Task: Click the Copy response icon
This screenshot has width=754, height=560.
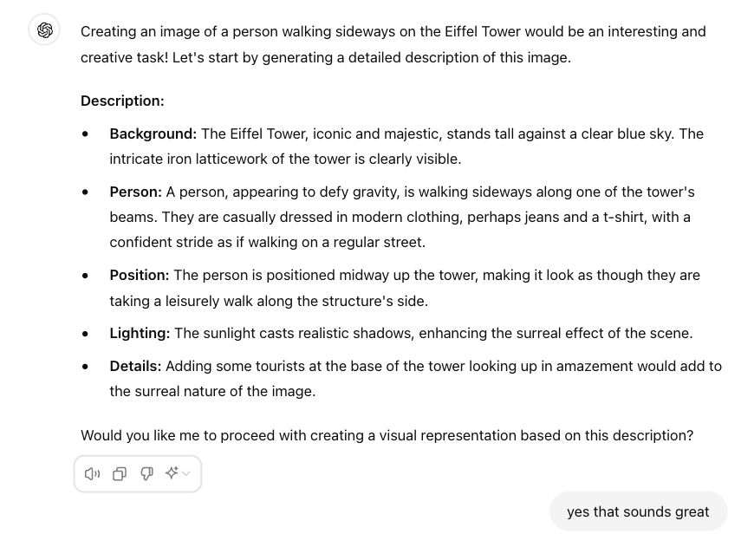Action: (120, 473)
